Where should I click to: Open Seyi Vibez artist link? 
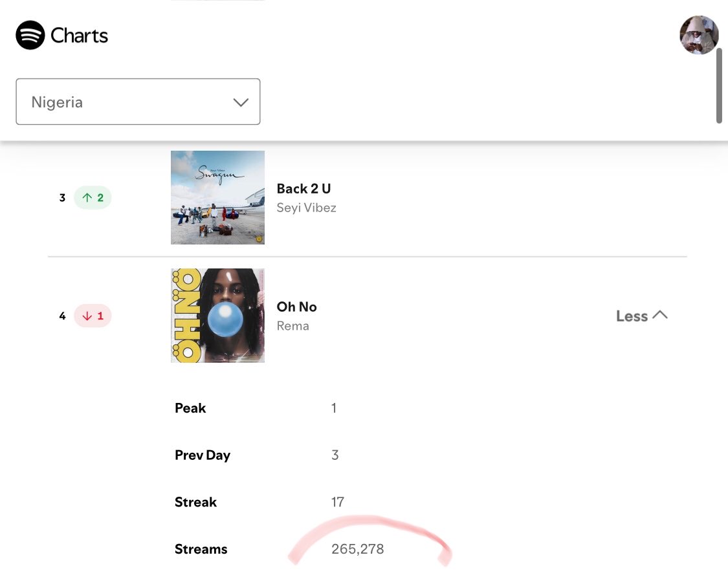[307, 208]
